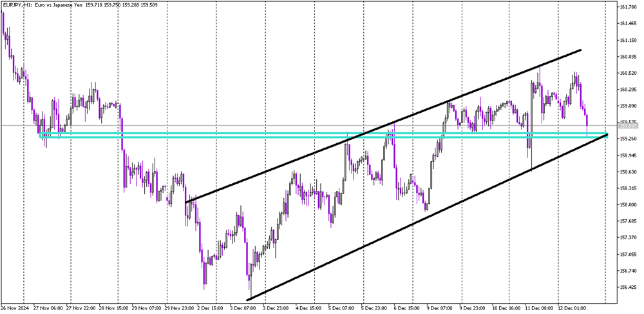
Task: Click the 157.685 price axis label
Action: [x=629, y=221]
